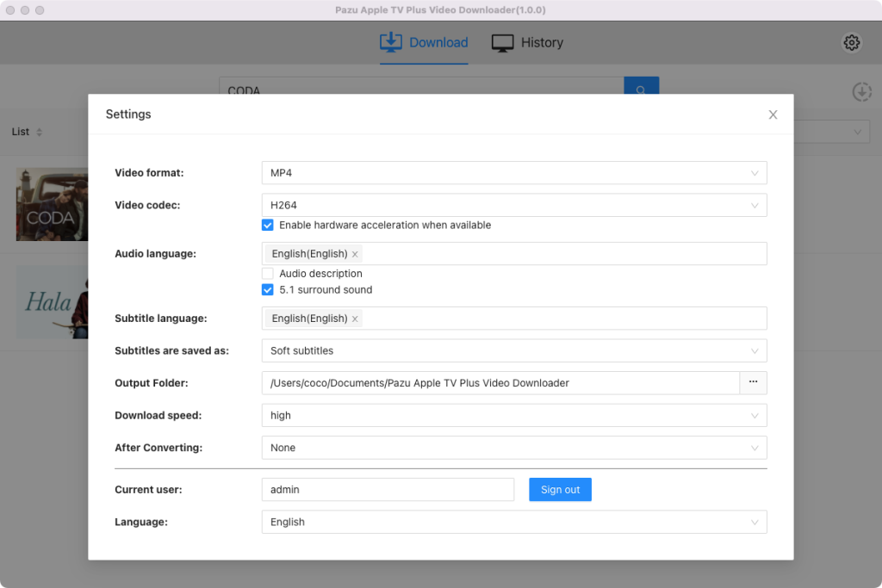Expand the dropdown behind Settings dialog
Viewport: 882px width, 588px height.
click(832, 132)
